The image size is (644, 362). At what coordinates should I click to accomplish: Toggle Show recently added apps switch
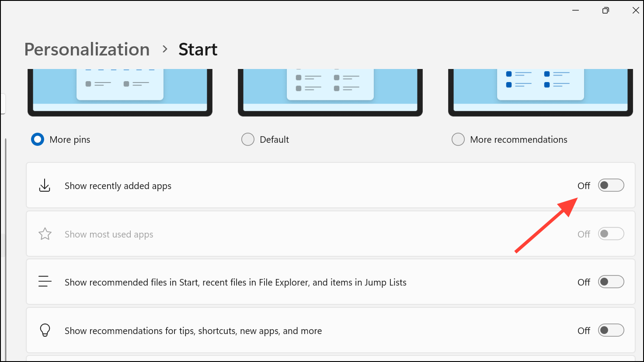pyautogui.click(x=611, y=186)
